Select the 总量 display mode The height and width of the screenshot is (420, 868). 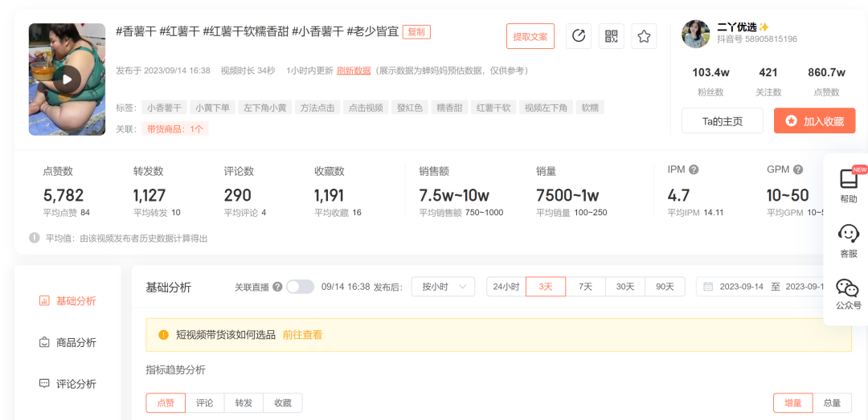click(x=832, y=403)
